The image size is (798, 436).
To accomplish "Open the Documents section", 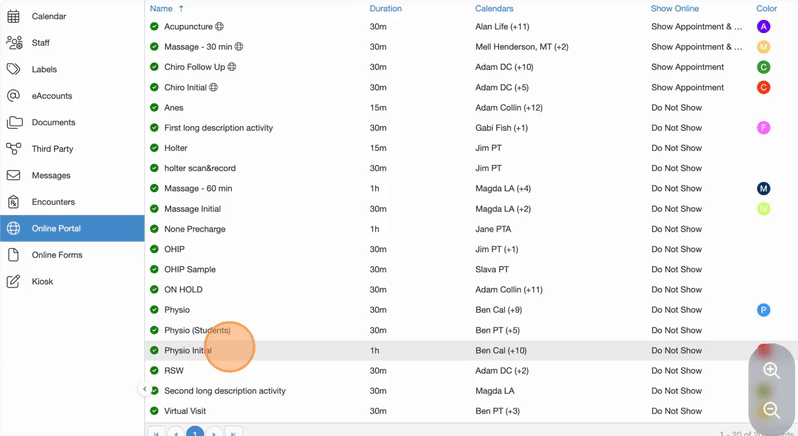I will click(53, 123).
